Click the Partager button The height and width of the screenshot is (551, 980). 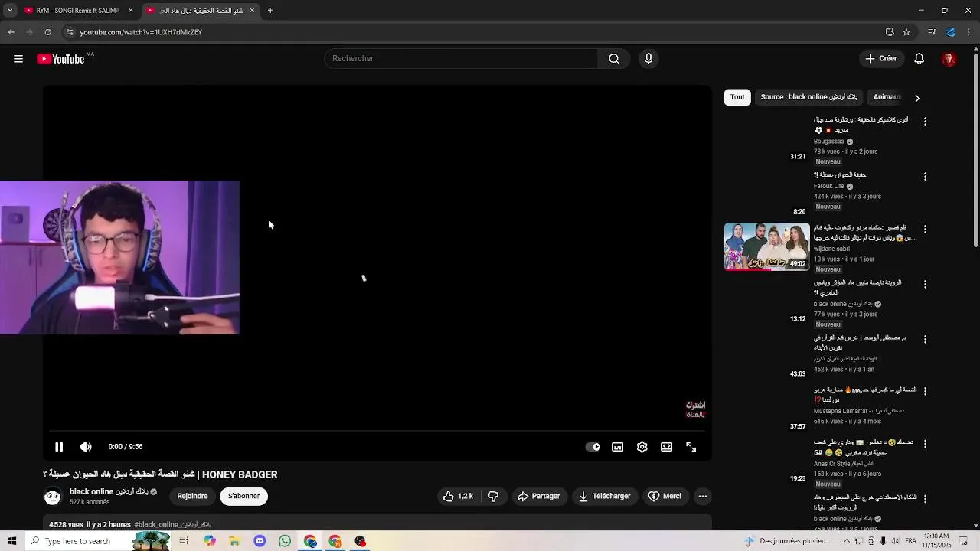pyautogui.click(x=538, y=497)
